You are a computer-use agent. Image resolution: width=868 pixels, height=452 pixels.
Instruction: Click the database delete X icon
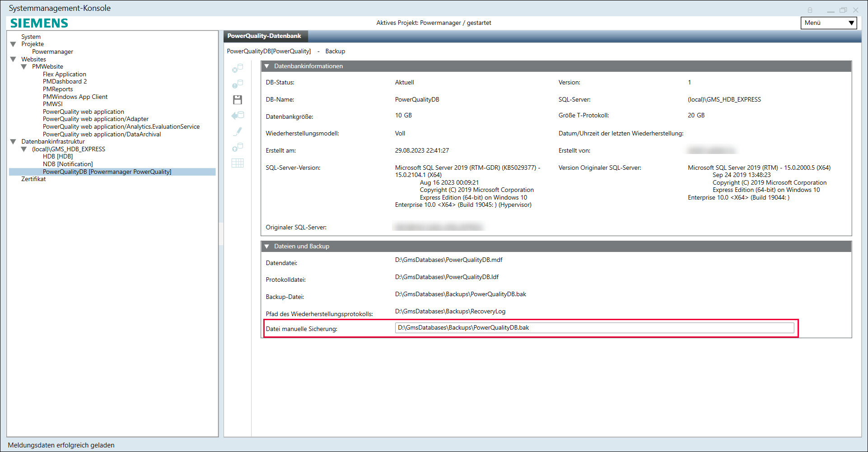click(238, 68)
